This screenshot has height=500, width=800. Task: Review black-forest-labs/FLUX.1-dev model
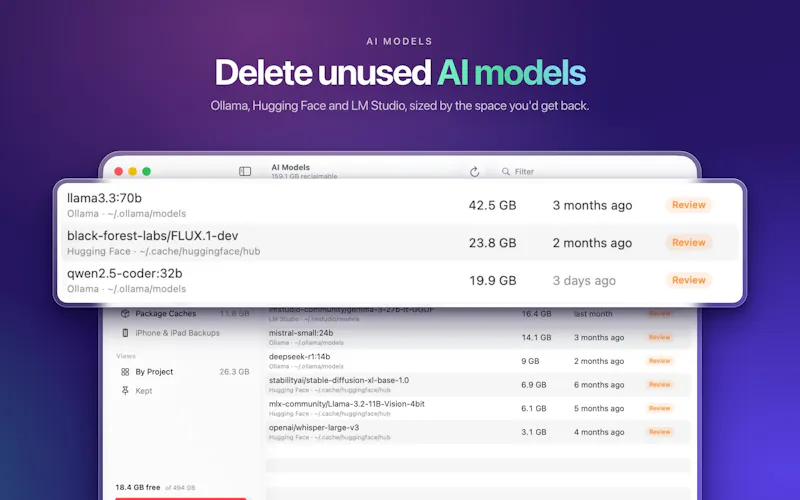[688, 242]
